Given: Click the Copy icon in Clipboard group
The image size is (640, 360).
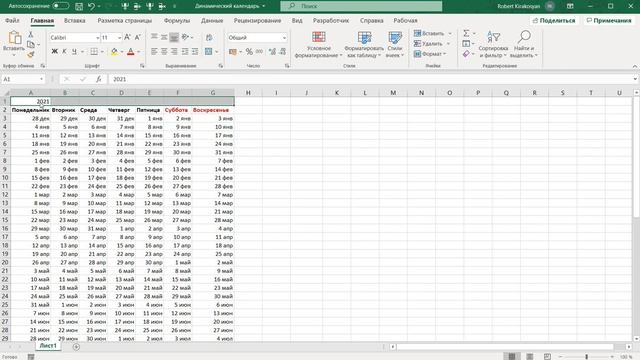Looking at the screenshot, I should pyautogui.click(x=31, y=44).
